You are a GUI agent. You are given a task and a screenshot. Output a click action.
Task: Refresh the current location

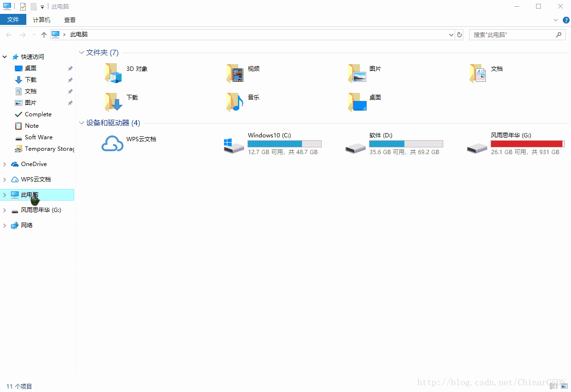(x=459, y=34)
